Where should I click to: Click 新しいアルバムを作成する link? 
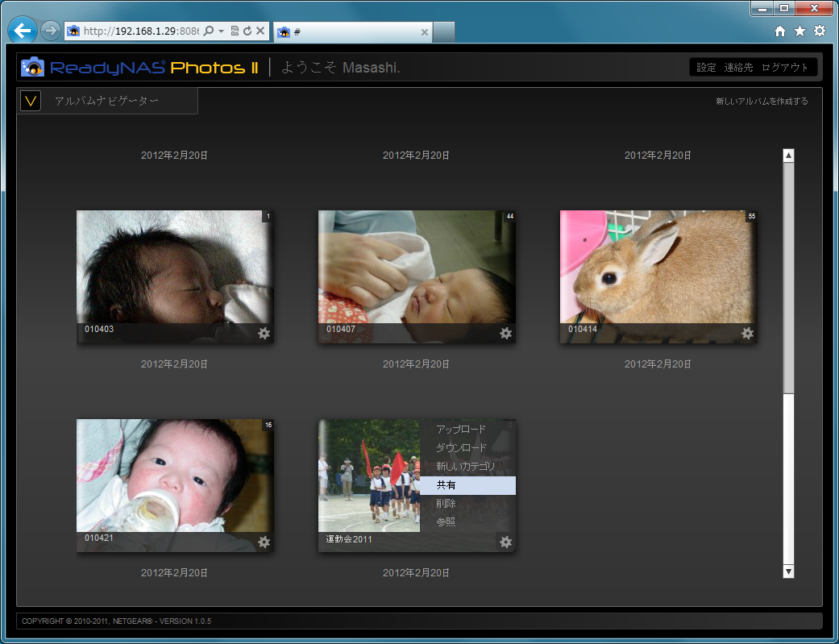(761, 102)
